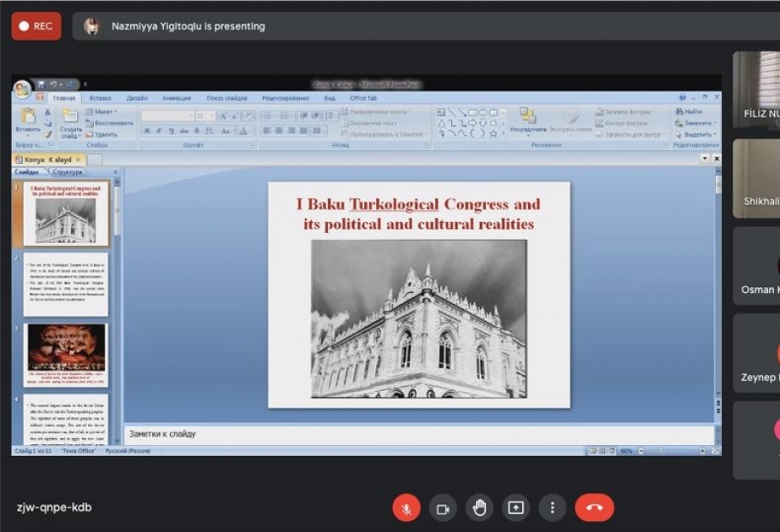Toggle bold formatting (Ж)
The width and height of the screenshot is (780, 532).
[x=147, y=131]
